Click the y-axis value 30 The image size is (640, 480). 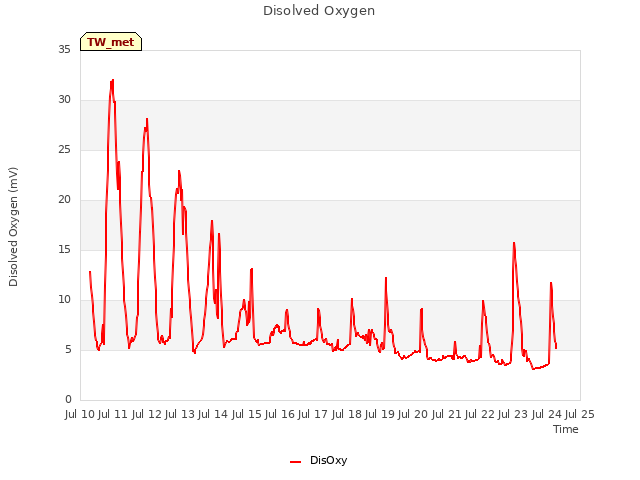click(64, 100)
